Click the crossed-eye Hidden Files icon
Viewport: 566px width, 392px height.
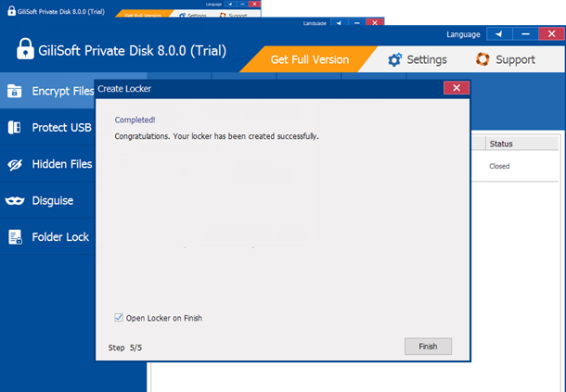pos(15,164)
